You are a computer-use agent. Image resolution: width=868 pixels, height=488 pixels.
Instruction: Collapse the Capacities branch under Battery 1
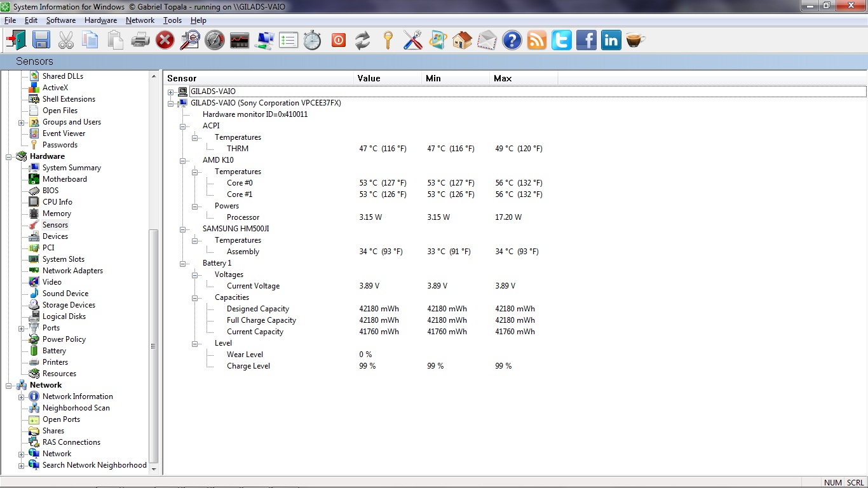click(194, 297)
